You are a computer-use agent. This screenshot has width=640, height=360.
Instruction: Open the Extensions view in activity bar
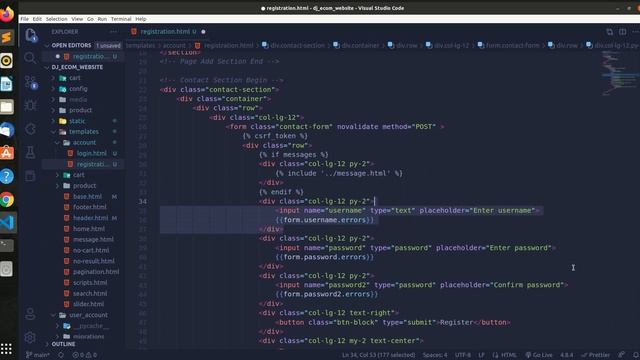point(30,129)
